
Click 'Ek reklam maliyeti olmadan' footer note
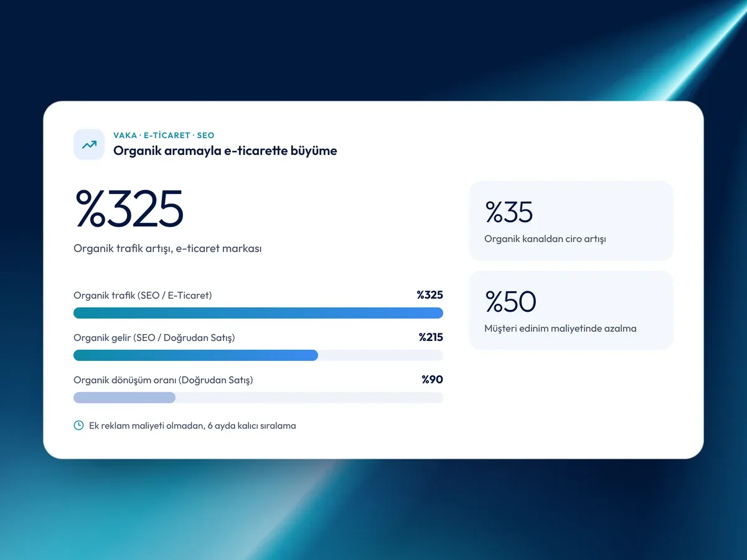tap(192, 426)
